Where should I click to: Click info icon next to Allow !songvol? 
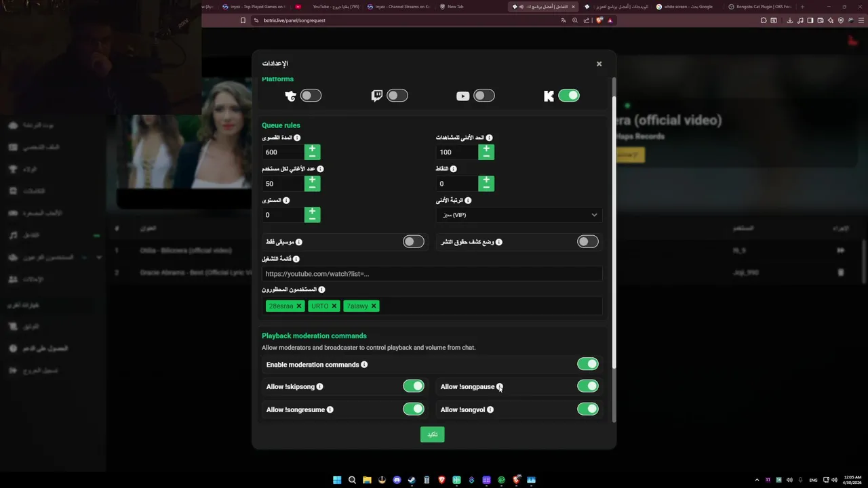click(x=490, y=410)
